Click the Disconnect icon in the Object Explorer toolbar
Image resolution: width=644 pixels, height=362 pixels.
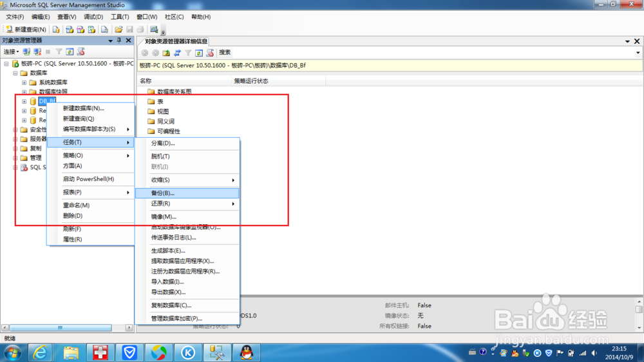pyautogui.click(x=37, y=52)
